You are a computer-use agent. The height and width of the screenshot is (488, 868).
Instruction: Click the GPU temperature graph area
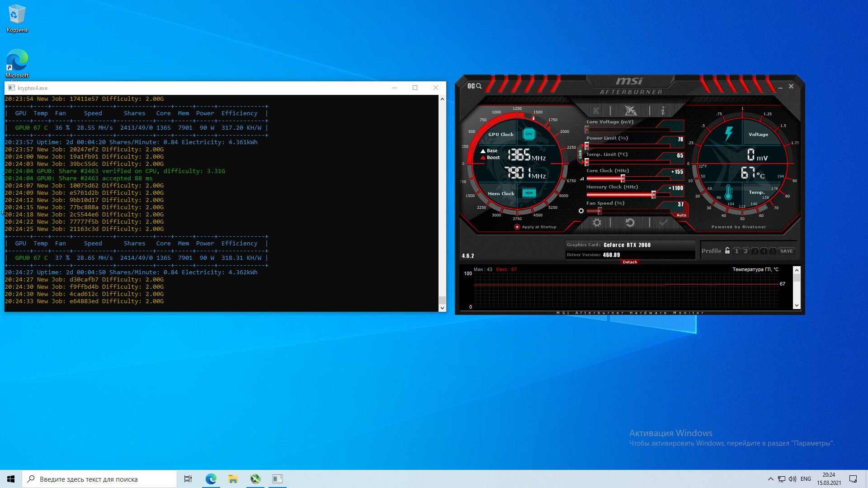625,289
